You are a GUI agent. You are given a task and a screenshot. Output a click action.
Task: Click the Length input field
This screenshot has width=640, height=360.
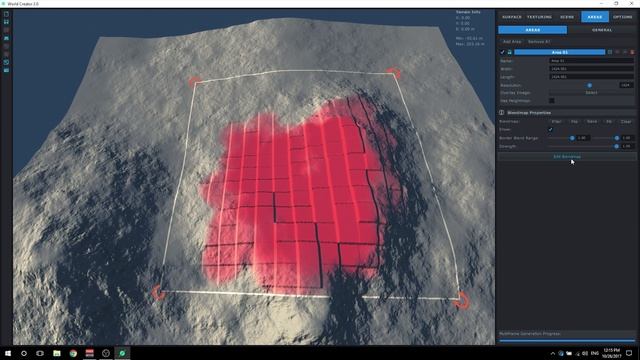591,77
